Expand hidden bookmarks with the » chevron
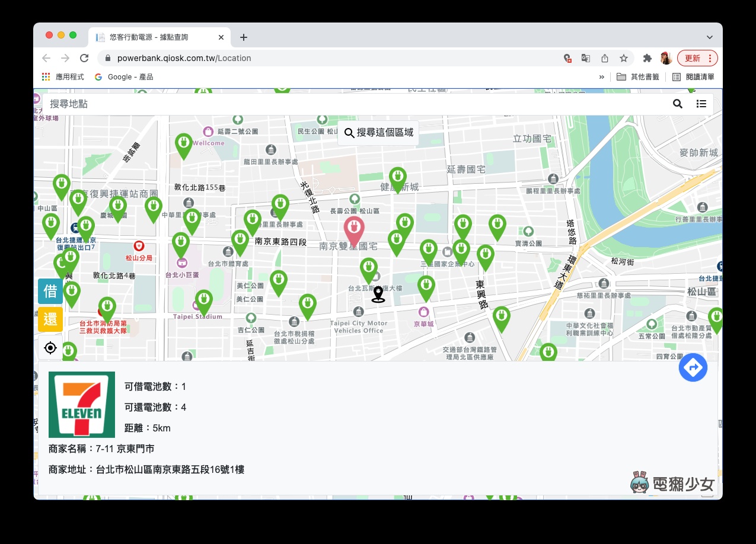The height and width of the screenshot is (544, 756). click(x=602, y=77)
